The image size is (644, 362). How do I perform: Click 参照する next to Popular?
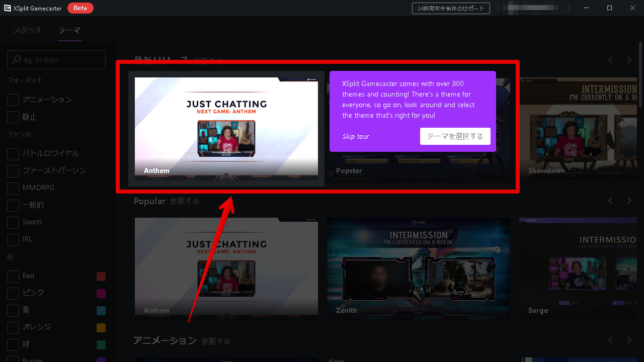pos(184,201)
